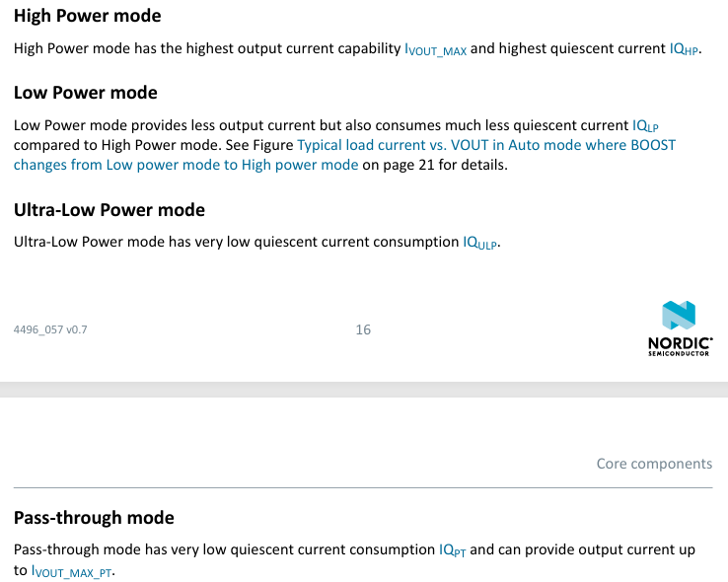This screenshot has width=728, height=582.
Task: Click the horizontal rule under Core components
Action: 363,487
